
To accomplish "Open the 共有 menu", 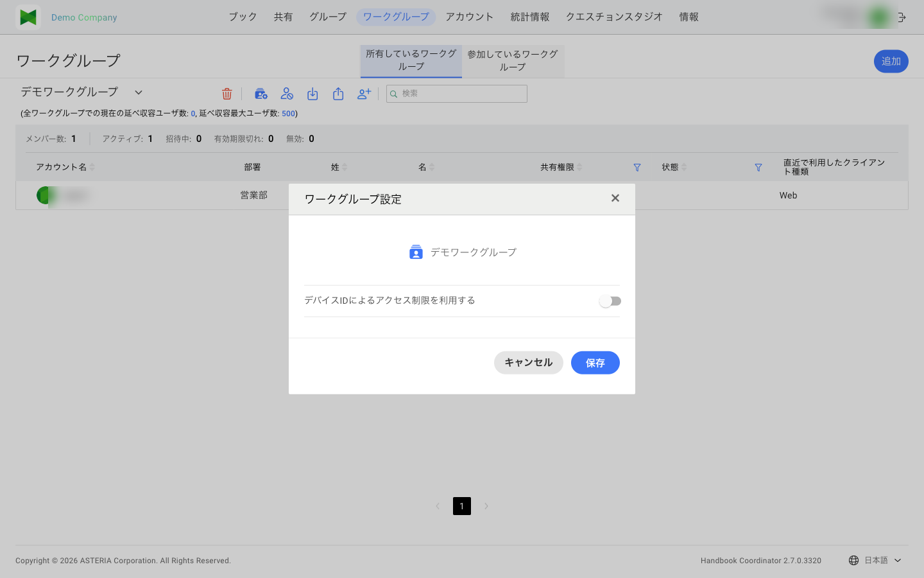I will (283, 17).
